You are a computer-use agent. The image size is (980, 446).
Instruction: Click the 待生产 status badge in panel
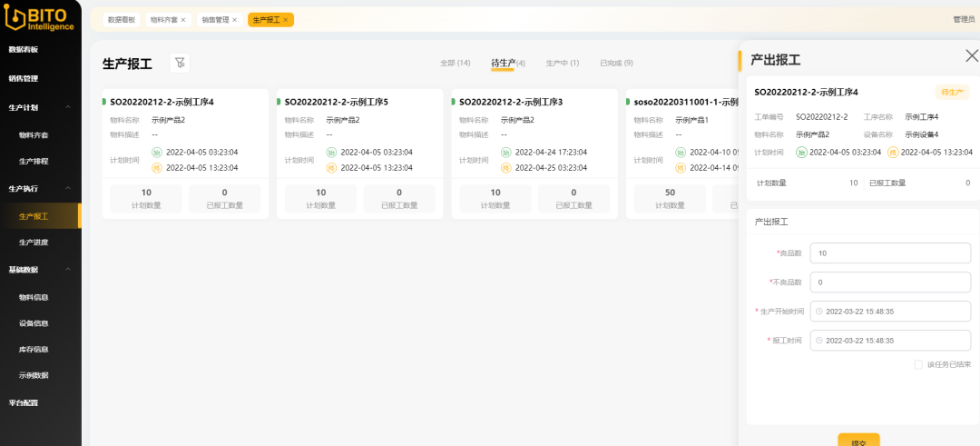pos(952,93)
